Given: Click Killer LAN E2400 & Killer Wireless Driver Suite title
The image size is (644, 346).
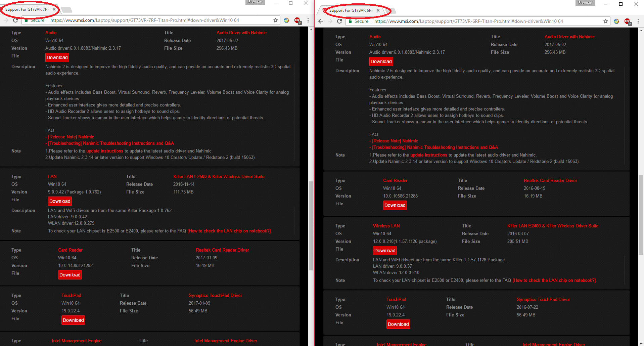Looking at the screenshot, I should click(553, 226).
